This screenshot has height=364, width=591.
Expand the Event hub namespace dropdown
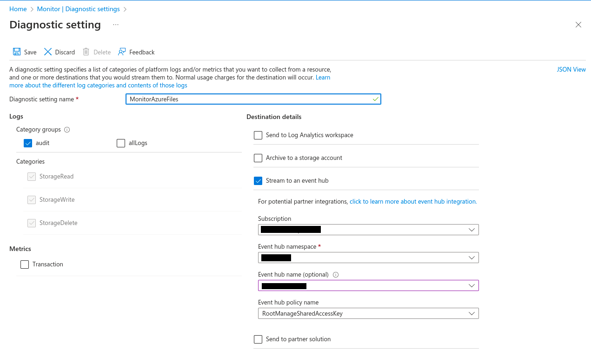368,258
